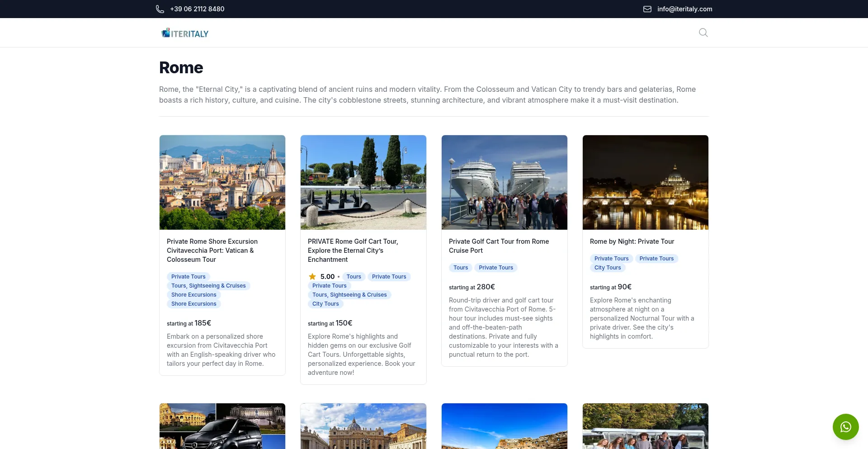
Task: Click the blue sky ruins thumbnail
Action: click(x=505, y=426)
